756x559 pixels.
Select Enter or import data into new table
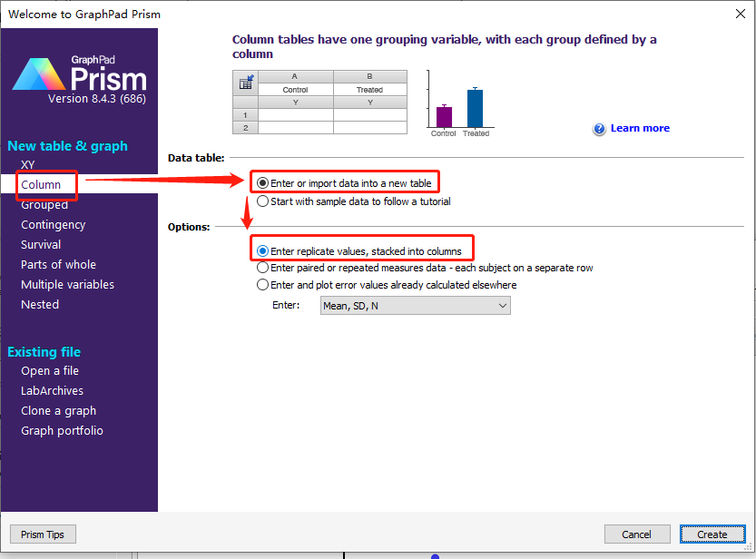coord(345,183)
